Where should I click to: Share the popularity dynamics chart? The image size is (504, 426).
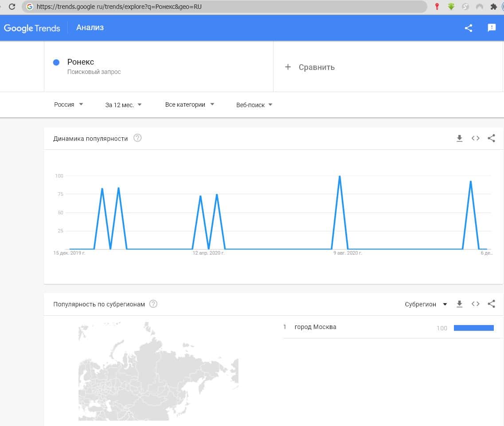491,139
